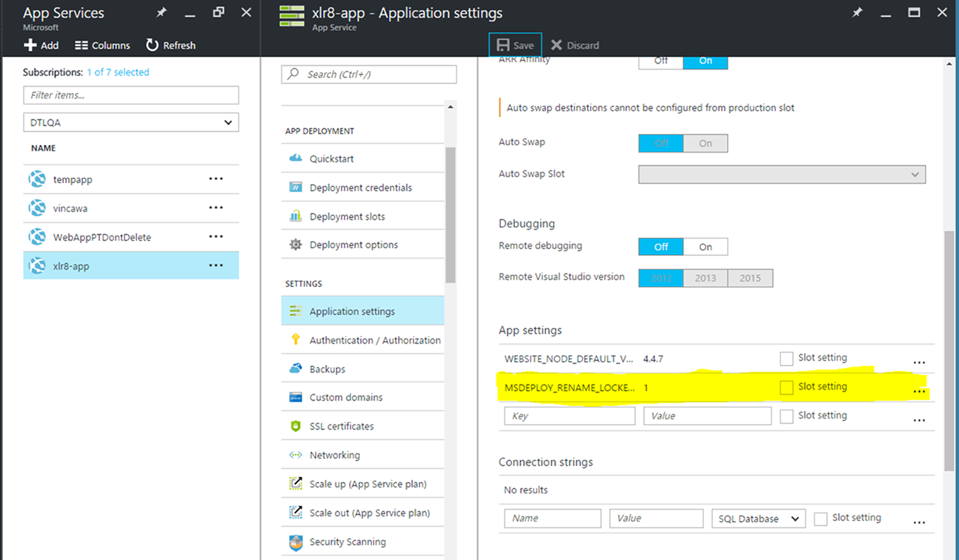959x560 pixels.
Task: Click the Add plus icon
Action: click(30, 45)
